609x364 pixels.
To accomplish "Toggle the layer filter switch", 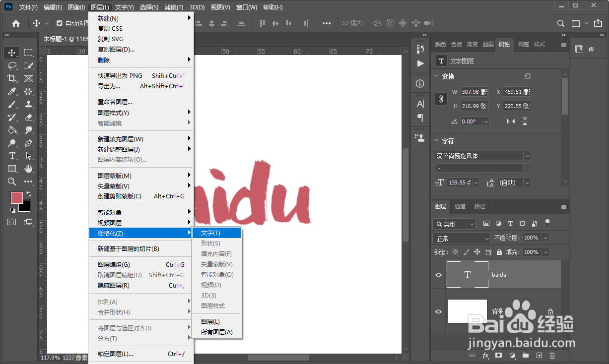I will click(547, 223).
